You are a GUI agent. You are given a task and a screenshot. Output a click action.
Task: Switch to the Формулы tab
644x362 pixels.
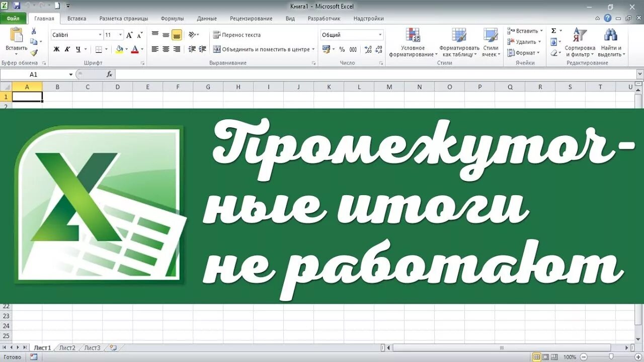click(172, 19)
